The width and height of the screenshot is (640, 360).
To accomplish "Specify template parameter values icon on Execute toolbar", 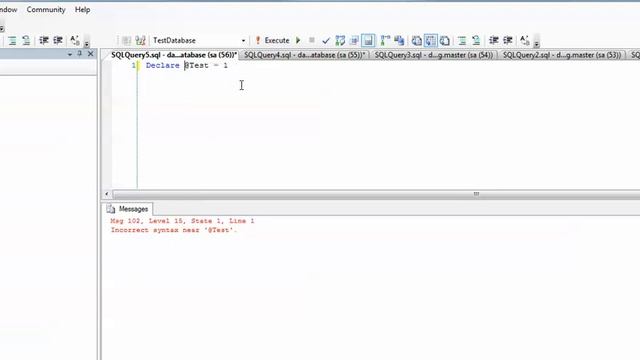I will tap(525, 40).
